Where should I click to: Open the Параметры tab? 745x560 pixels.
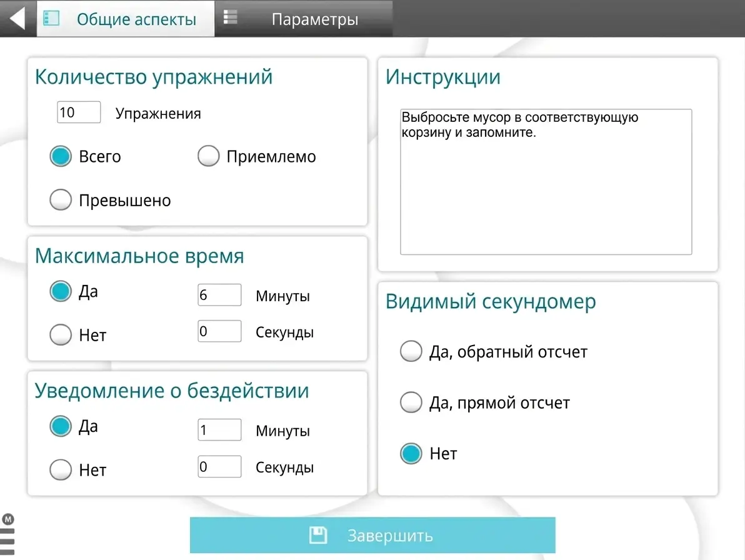[x=304, y=19]
